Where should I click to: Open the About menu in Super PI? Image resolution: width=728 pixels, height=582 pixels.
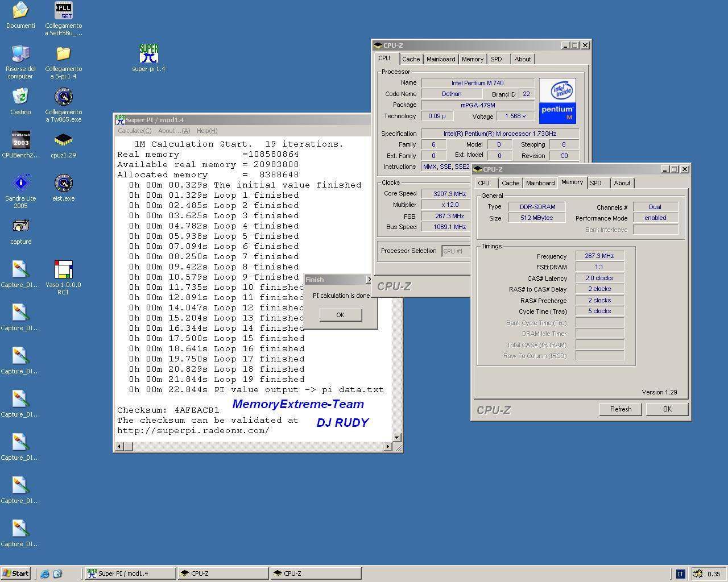tap(174, 131)
